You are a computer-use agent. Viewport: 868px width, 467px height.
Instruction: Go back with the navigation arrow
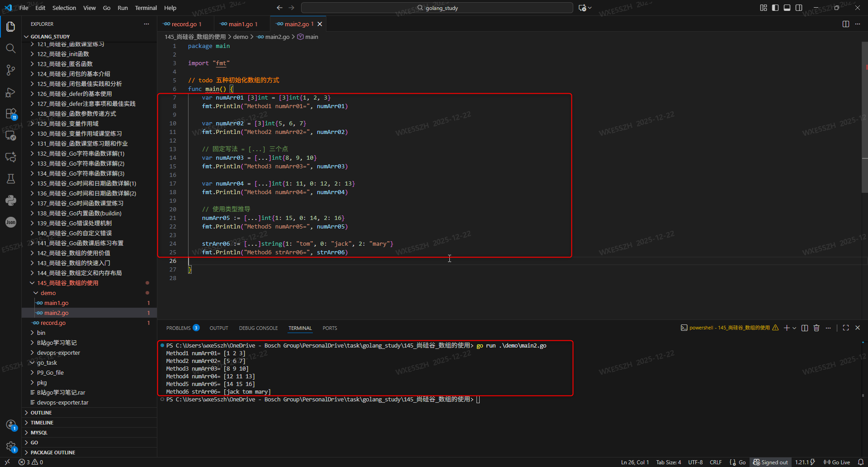point(279,8)
